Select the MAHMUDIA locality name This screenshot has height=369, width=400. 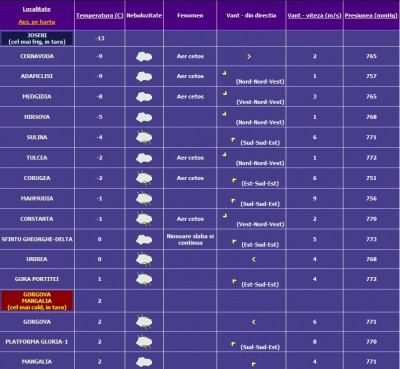coord(37,199)
